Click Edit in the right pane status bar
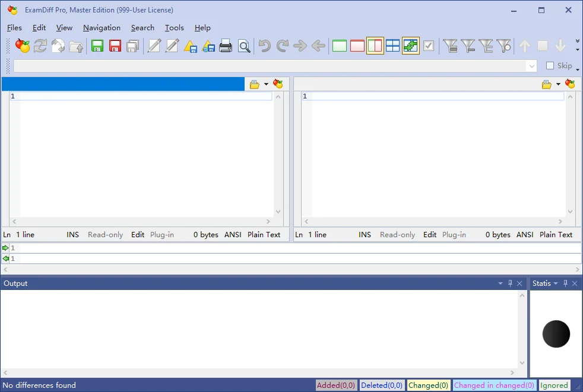Screen dimensions: 583x392 point(430,235)
